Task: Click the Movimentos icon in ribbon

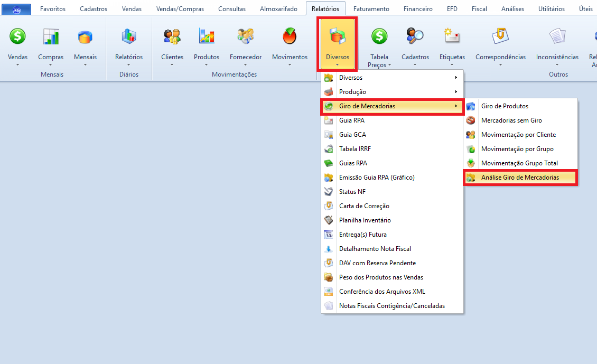Action: click(290, 36)
